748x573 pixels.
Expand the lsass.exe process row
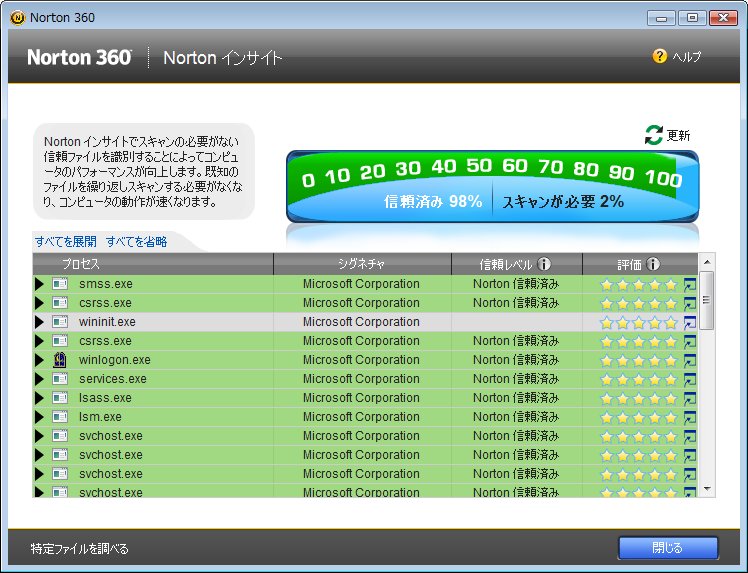39,398
